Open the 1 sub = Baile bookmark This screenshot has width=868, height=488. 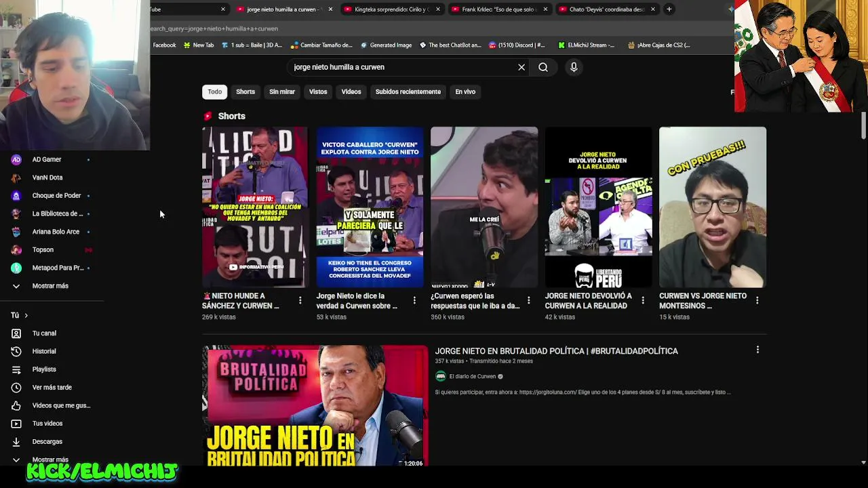pos(252,45)
